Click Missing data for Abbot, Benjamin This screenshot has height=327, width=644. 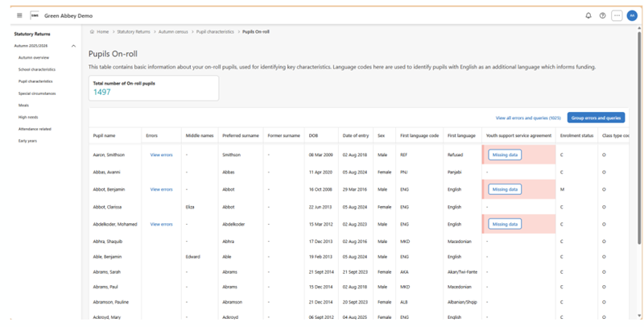pyautogui.click(x=505, y=189)
